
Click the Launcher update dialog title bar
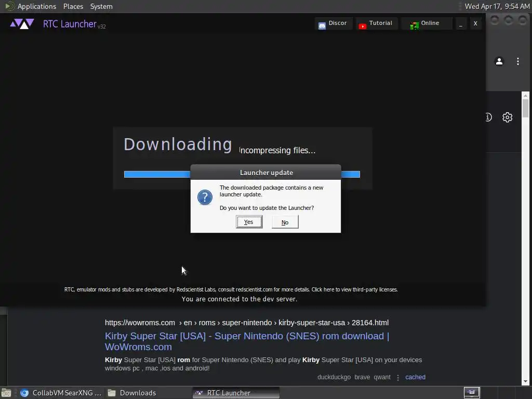pos(266,172)
